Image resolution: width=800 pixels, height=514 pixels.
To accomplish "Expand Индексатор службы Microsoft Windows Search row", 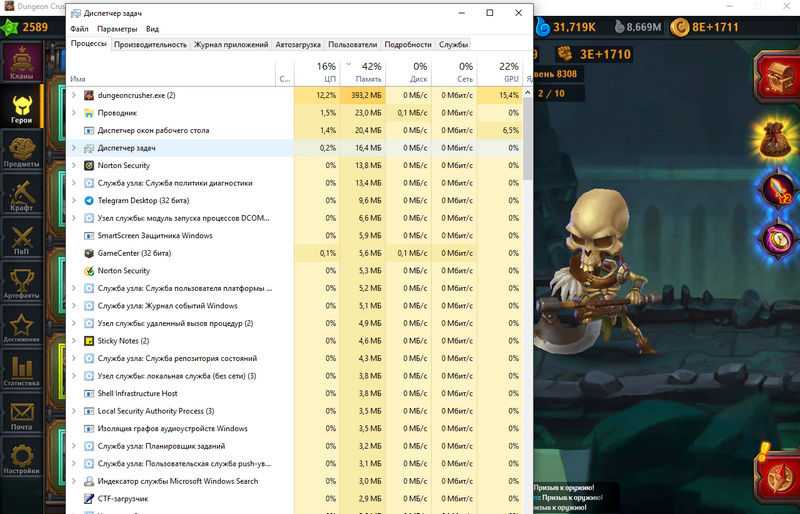I will pos(73,481).
